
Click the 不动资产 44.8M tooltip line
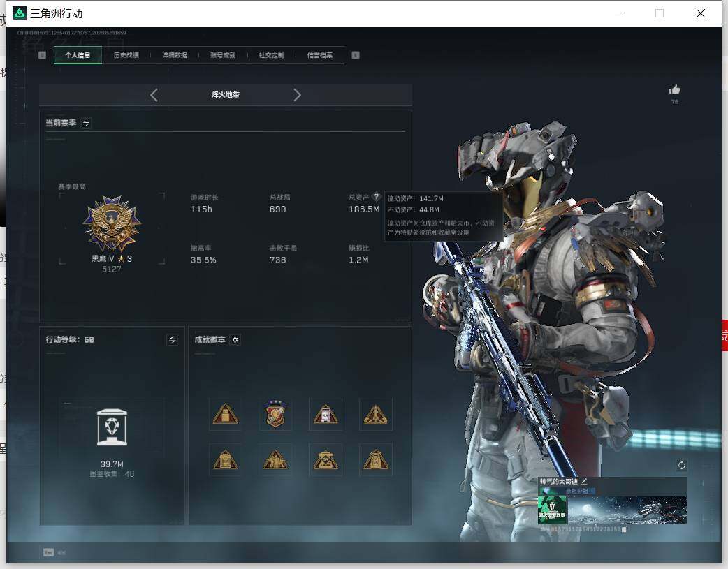pos(413,209)
